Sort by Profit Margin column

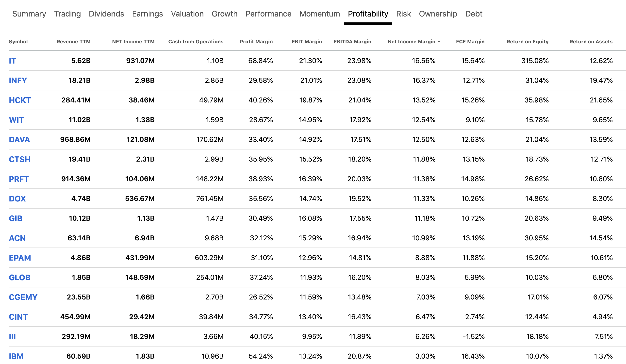tap(256, 41)
